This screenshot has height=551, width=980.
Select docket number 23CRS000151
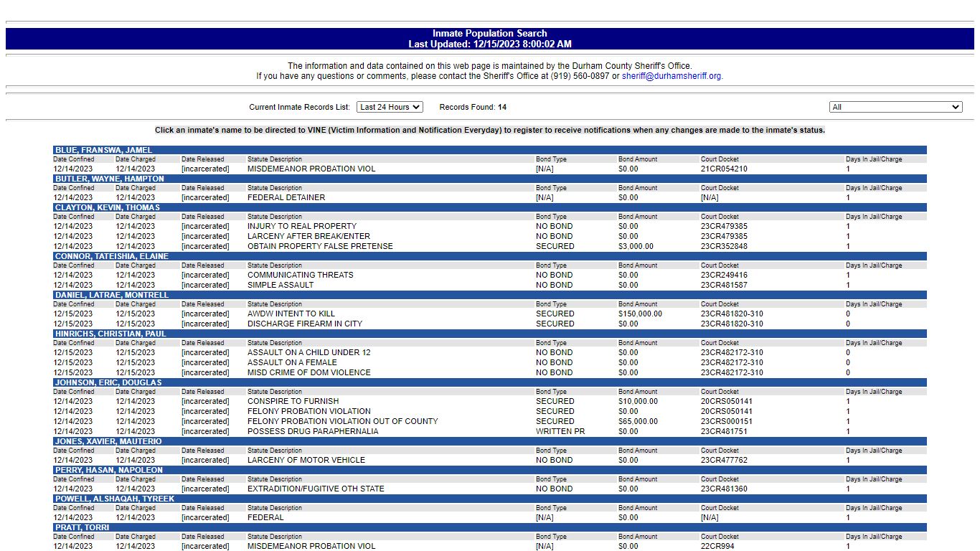727,421
